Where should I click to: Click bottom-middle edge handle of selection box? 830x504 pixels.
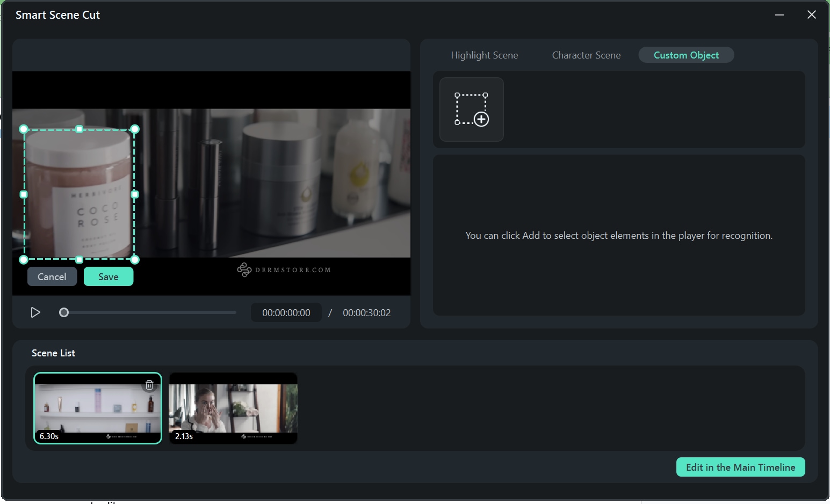80,260
